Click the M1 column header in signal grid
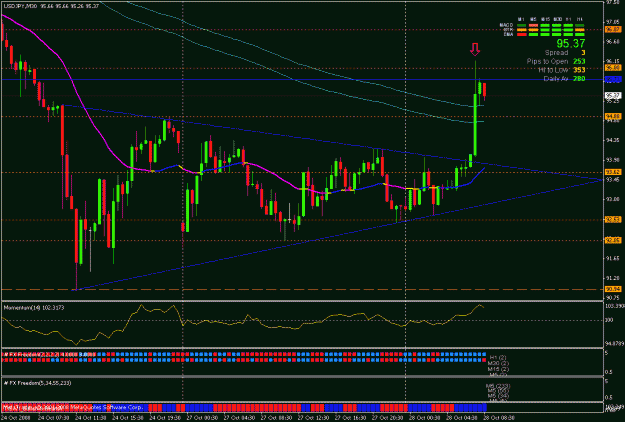The height and width of the screenshot is (422, 625). tap(521, 19)
